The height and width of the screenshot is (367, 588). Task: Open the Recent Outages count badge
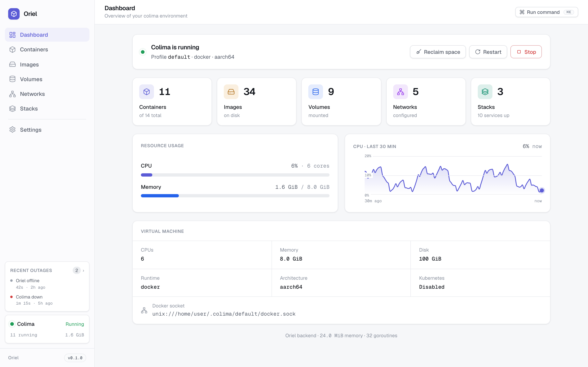[77, 270]
